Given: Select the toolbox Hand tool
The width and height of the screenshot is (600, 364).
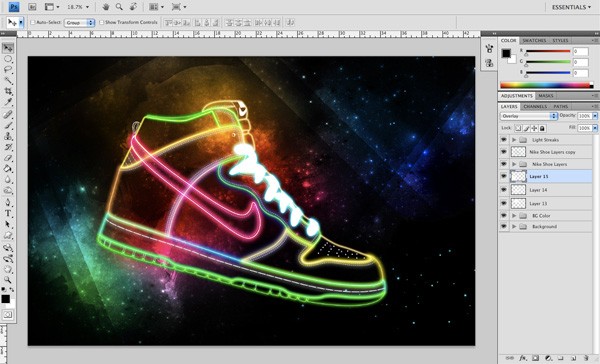Looking at the screenshot, I should 8,269.
